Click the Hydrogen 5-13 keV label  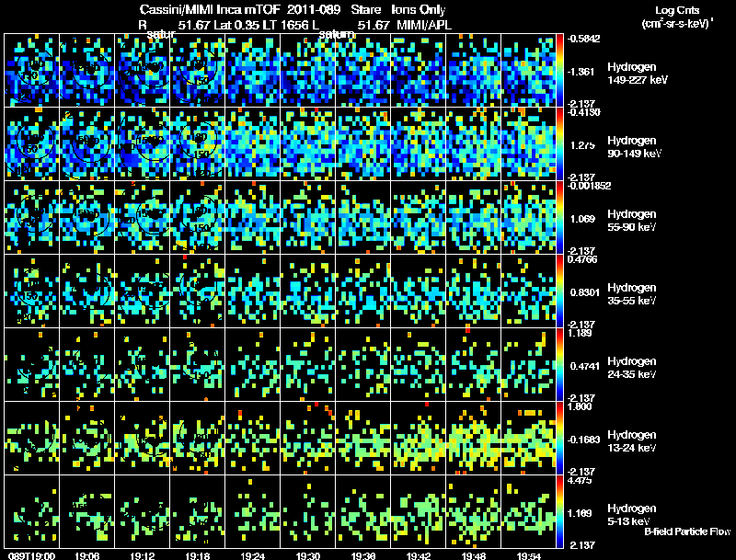[x=632, y=515]
